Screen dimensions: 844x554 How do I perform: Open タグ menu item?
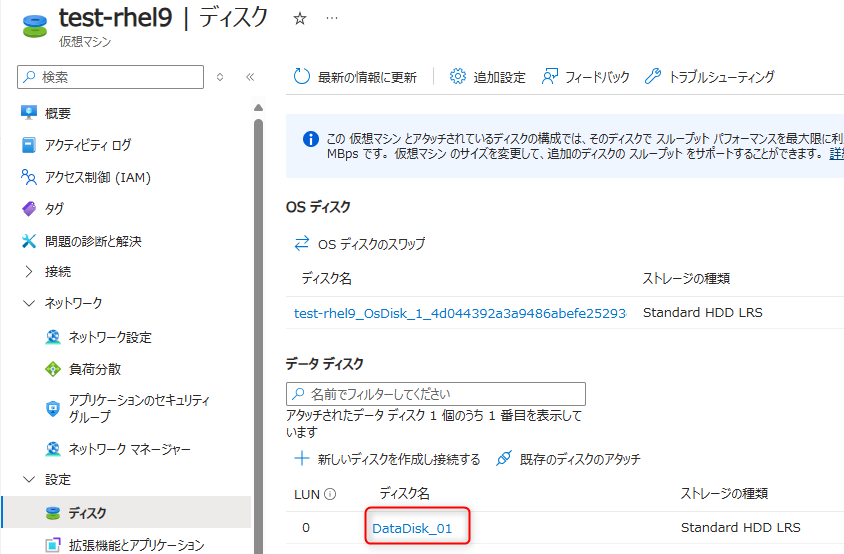point(54,208)
